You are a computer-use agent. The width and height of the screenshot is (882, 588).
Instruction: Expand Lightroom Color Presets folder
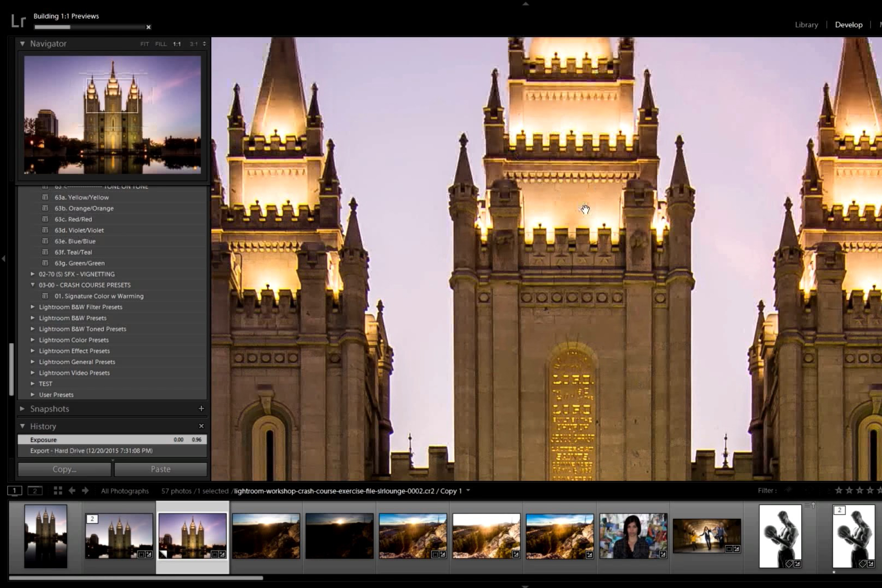[x=33, y=340]
